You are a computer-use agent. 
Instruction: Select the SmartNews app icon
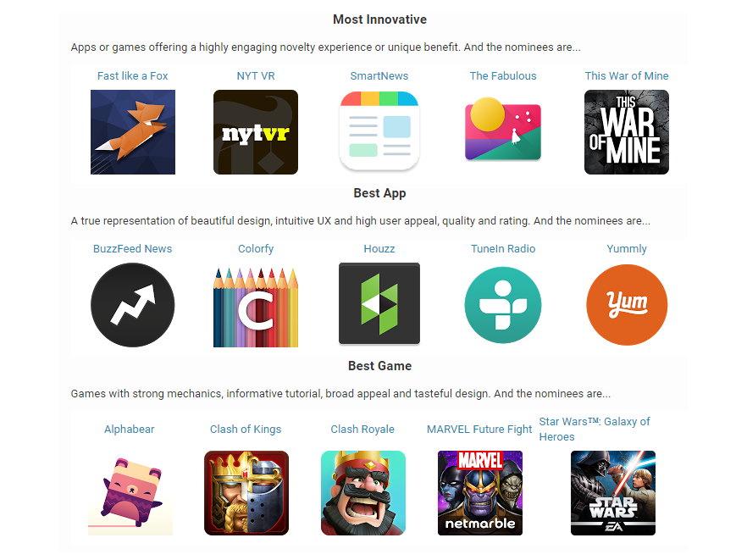point(379,131)
